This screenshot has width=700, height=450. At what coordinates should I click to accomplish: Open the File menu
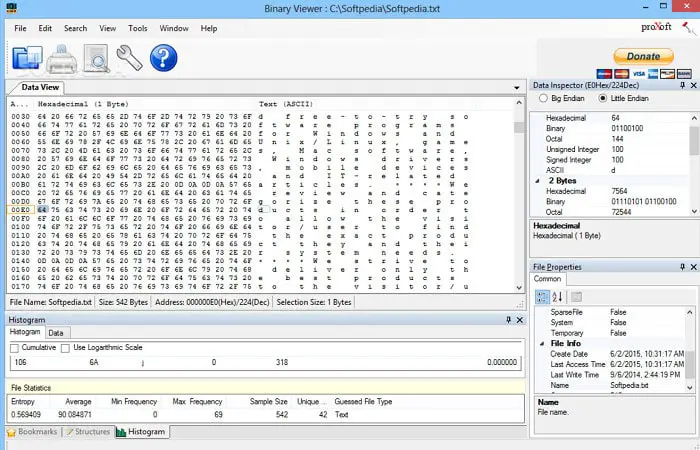20,28
